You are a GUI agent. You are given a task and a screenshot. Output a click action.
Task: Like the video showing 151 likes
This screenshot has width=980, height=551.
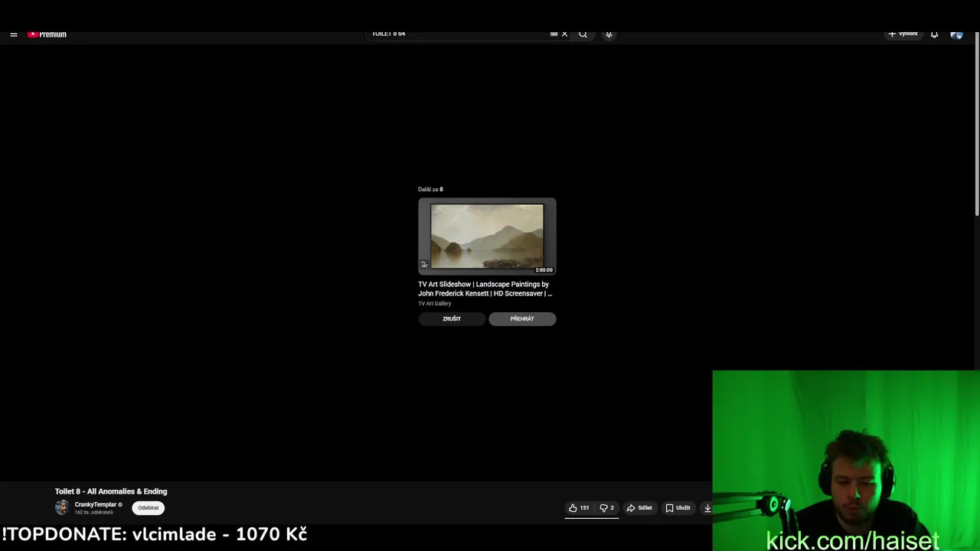579,508
